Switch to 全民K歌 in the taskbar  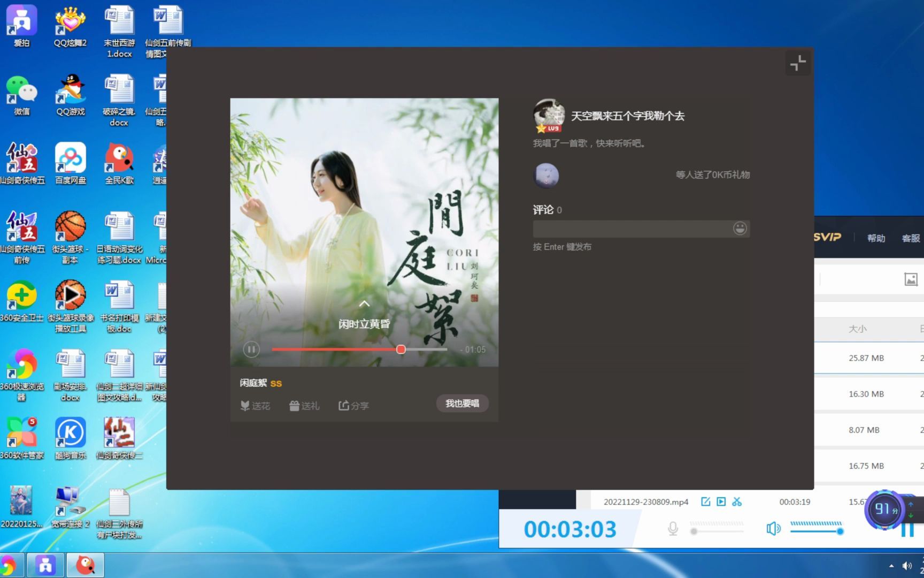click(x=85, y=565)
